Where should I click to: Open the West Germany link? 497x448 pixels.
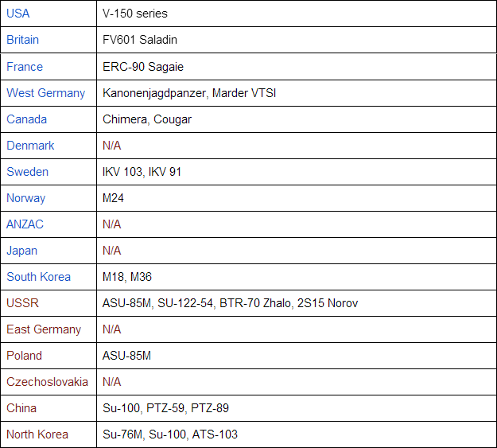click(45, 92)
